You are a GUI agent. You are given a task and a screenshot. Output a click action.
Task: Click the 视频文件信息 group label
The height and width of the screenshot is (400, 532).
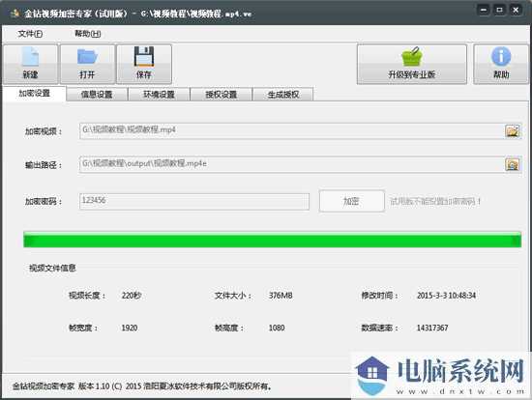point(52,268)
